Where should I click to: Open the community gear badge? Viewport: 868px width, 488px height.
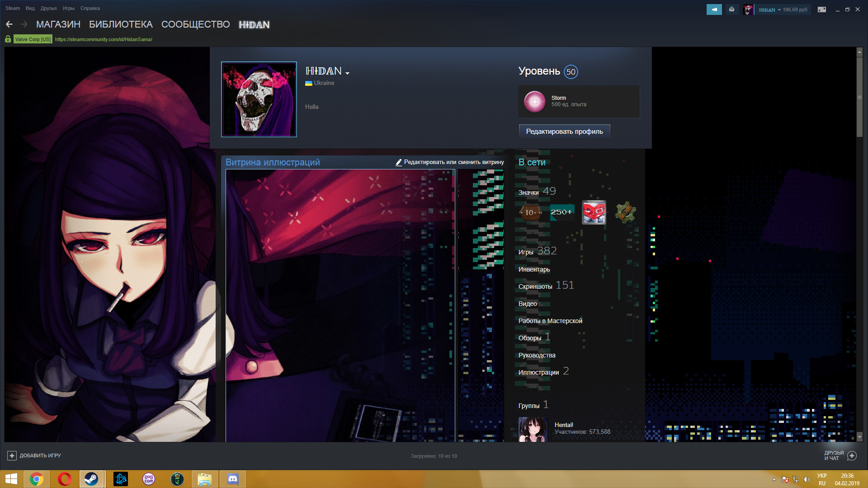pos(625,212)
